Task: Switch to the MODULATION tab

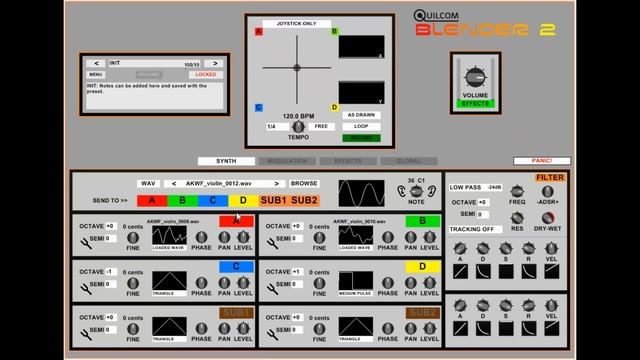Action: tap(287, 161)
